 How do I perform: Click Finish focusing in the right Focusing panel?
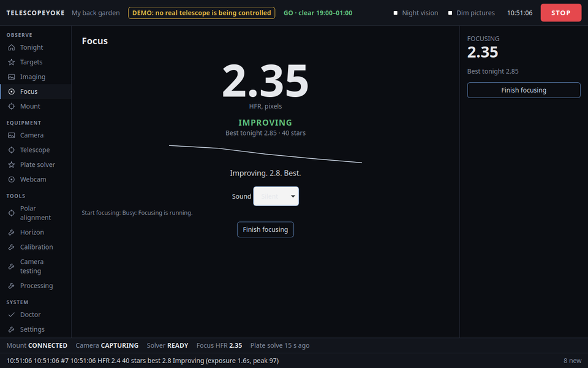(524, 90)
